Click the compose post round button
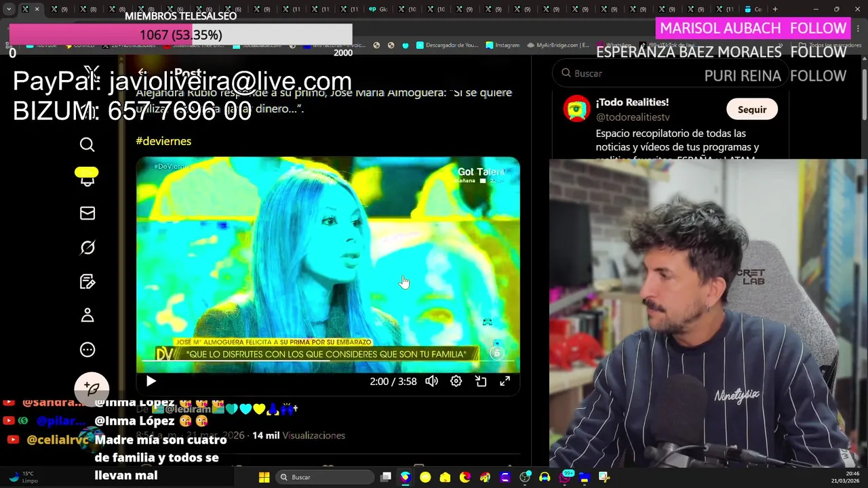This screenshot has height=488, width=868. [92, 388]
